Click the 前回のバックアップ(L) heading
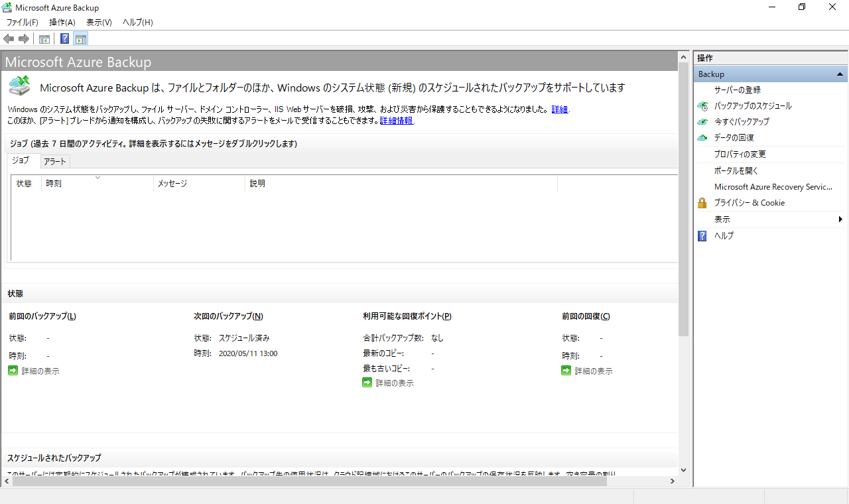 click(42, 316)
